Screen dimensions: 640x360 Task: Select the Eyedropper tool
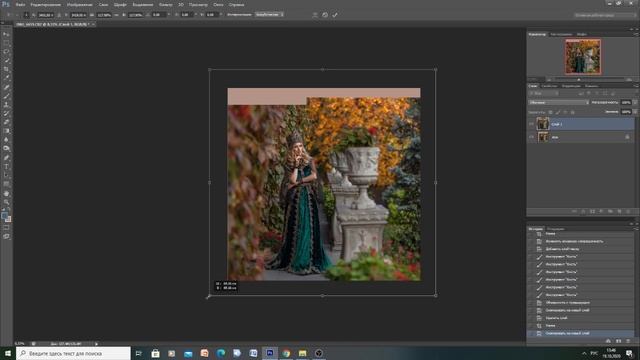pyautogui.click(x=6, y=78)
